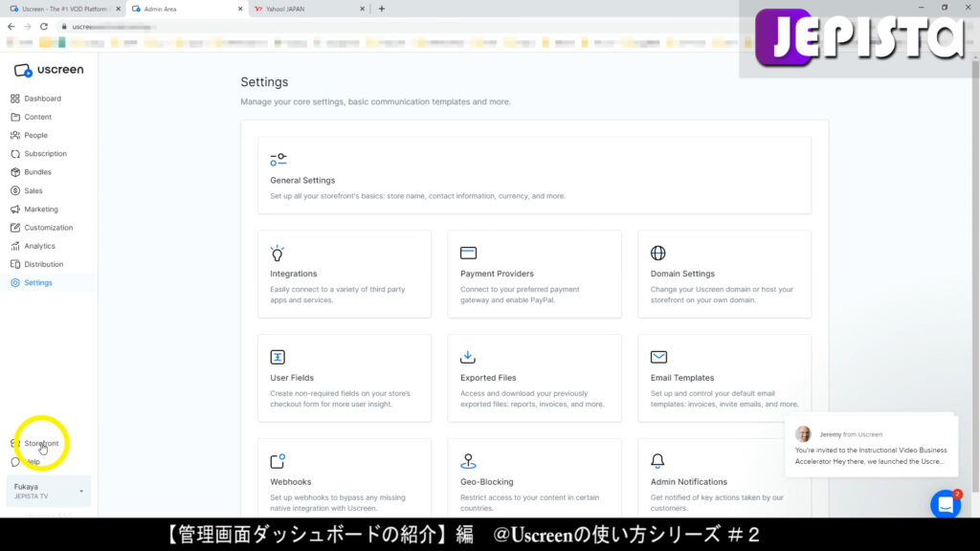Open Customization menu item
The width and height of the screenshot is (980, 551).
click(48, 228)
